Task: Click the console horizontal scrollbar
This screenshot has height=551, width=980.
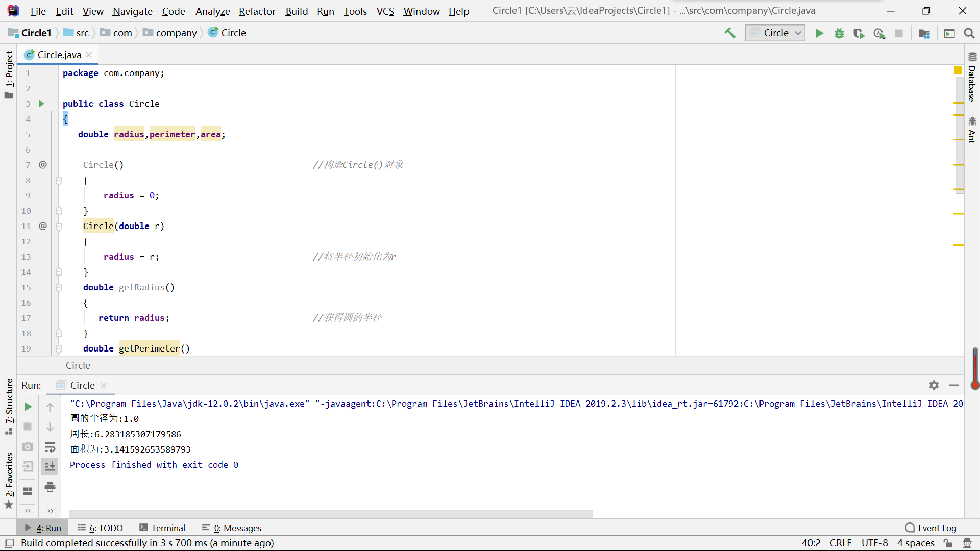Action: [331, 514]
